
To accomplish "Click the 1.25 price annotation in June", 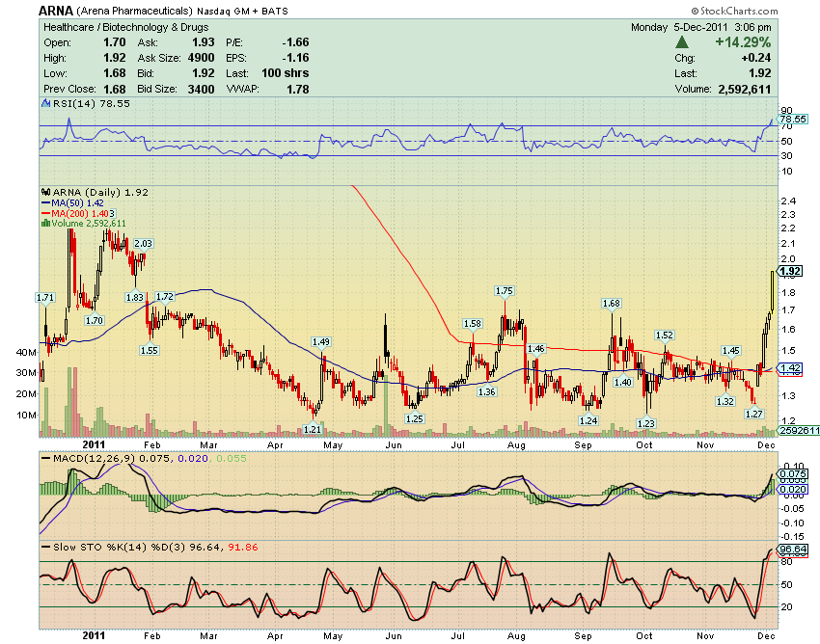I will pyautogui.click(x=415, y=418).
